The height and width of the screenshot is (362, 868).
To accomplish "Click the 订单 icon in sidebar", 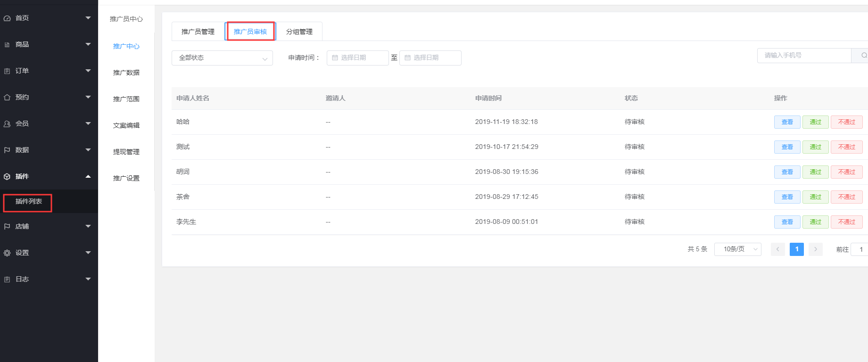I will 7,71.
